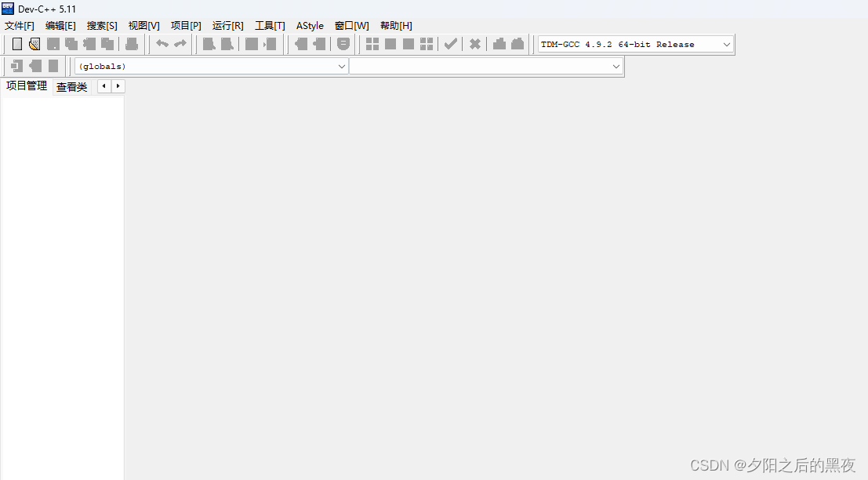Click the Toggle Bookmarks toolbar icon
Screen dimensions: 868x480
click(x=35, y=66)
